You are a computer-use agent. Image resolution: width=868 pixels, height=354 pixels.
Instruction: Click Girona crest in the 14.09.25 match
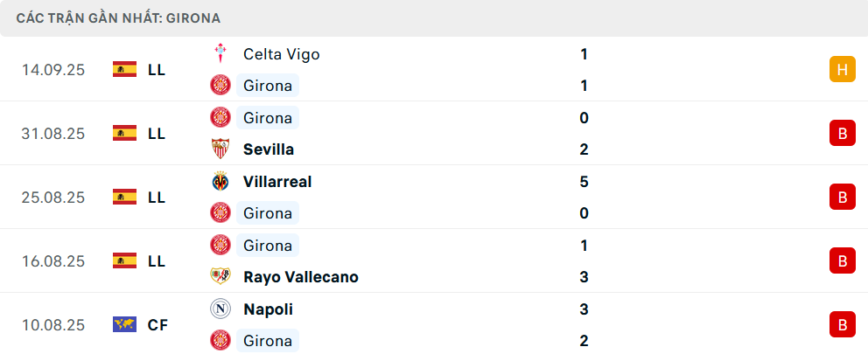coord(220,86)
